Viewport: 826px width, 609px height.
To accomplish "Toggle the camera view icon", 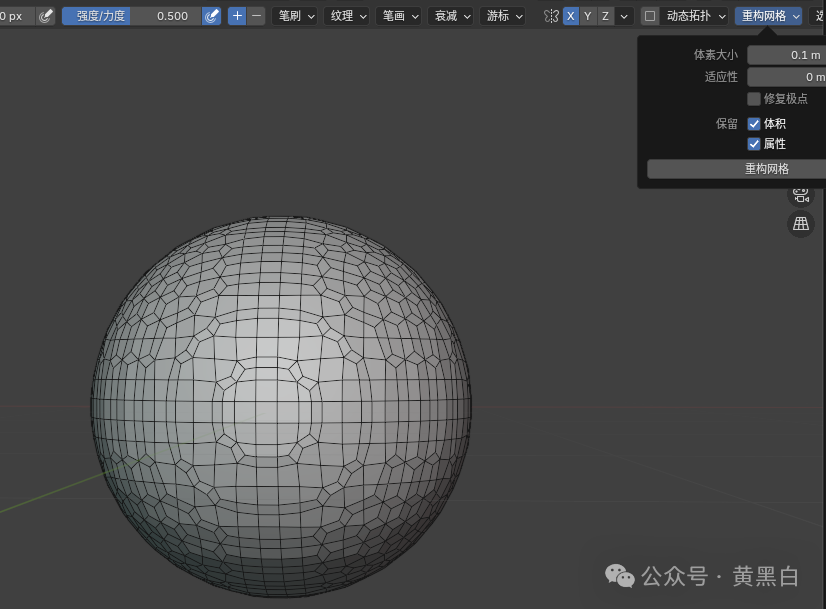I will 801,194.
